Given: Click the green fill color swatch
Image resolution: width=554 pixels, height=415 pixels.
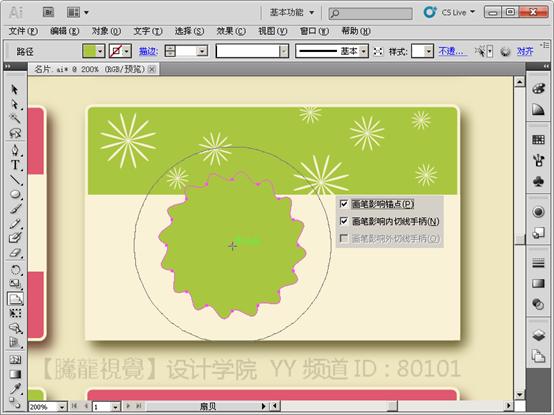Looking at the screenshot, I should (x=89, y=52).
